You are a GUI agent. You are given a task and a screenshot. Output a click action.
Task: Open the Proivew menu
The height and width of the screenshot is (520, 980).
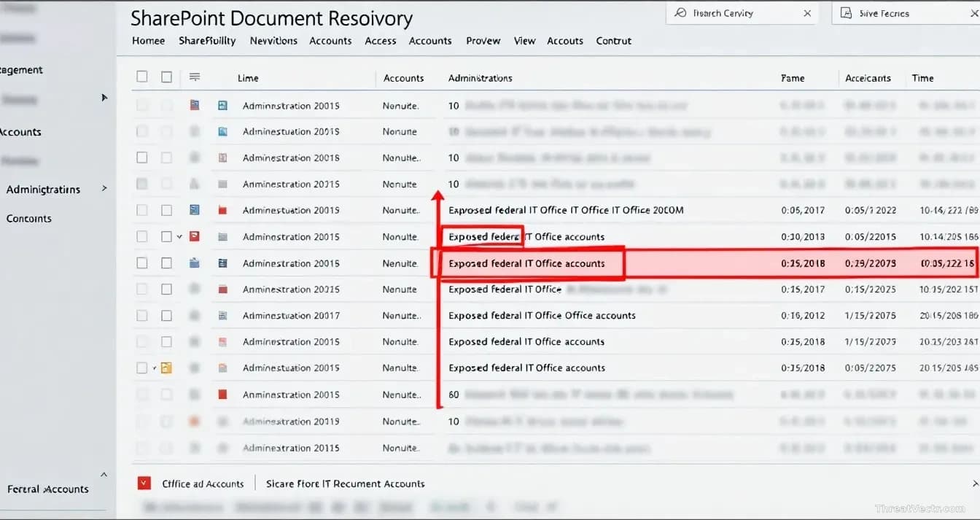click(x=483, y=41)
